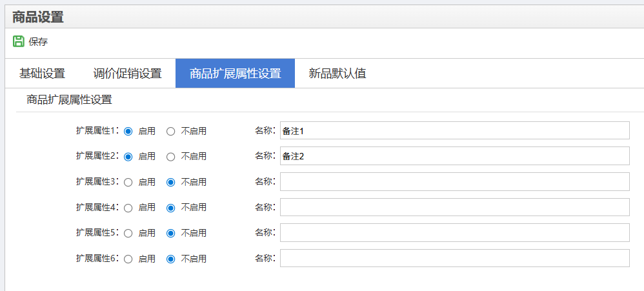644x291 pixels.
Task: Enable 扩展属性3 via 启用 radio
Action: click(128, 182)
